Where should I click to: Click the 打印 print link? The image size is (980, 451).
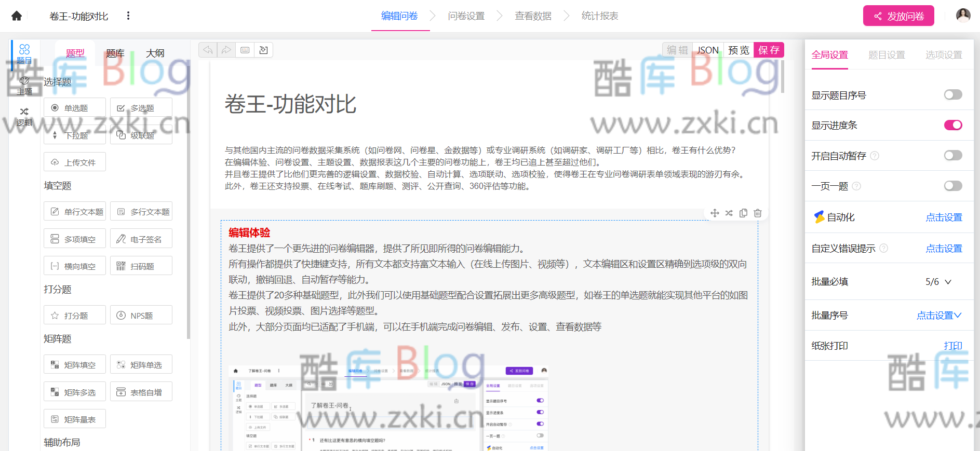(953, 346)
